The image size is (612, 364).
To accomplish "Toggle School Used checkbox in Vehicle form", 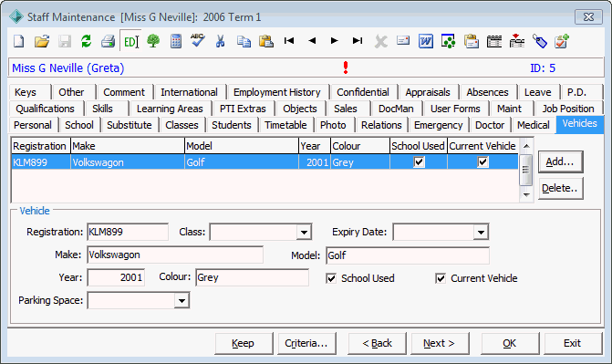I will [x=331, y=278].
